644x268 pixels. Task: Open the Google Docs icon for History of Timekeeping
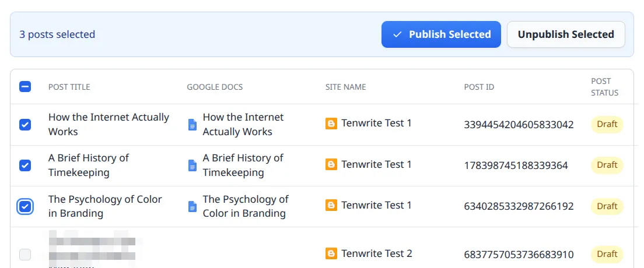coord(192,165)
